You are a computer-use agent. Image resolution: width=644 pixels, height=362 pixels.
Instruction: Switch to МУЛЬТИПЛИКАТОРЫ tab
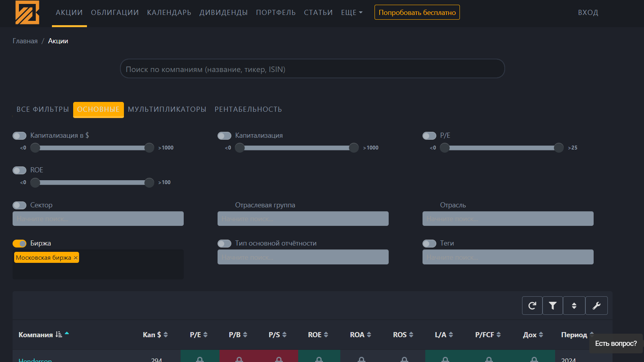pyautogui.click(x=167, y=109)
